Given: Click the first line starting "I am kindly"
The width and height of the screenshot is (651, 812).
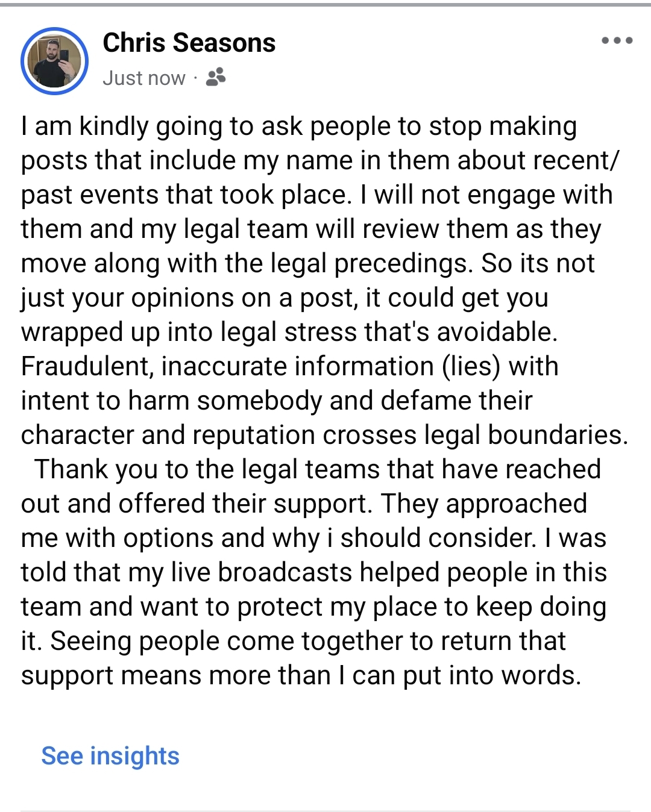Looking at the screenshot, I should [299, 126].
